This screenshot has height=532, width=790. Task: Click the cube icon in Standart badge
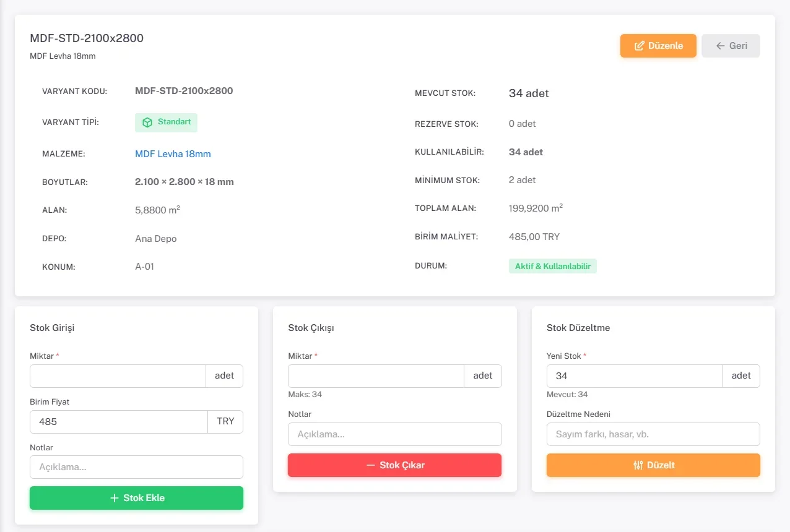click(147, 122)
